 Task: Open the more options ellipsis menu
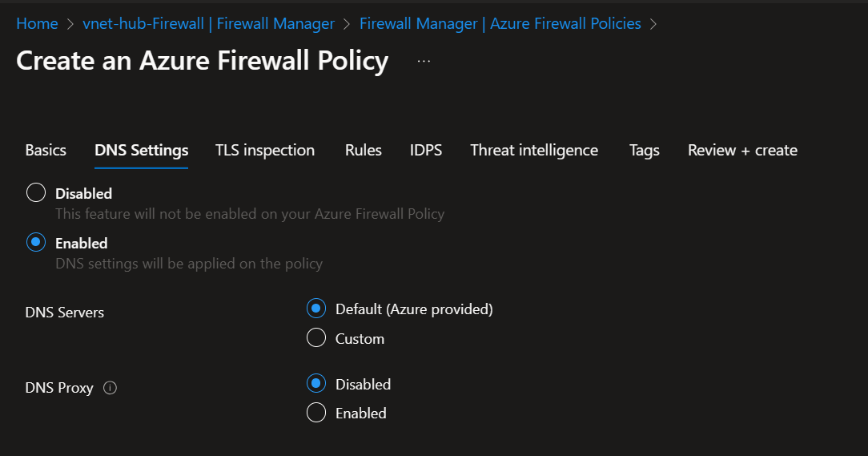(424, 61)
